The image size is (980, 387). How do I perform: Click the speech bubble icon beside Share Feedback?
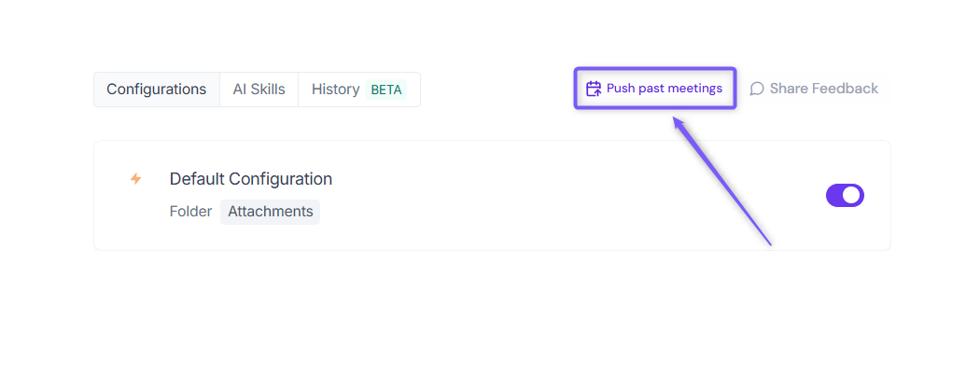coord(757,89)
